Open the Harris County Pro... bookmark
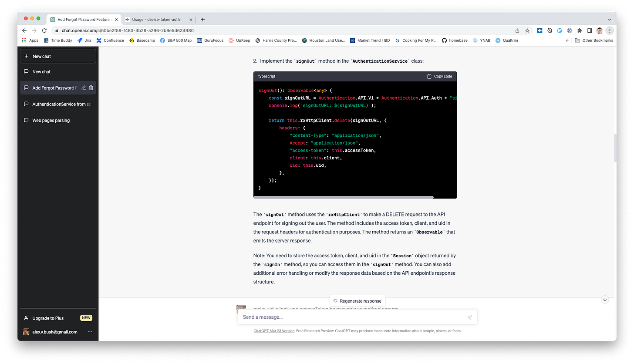 (276, 40)
